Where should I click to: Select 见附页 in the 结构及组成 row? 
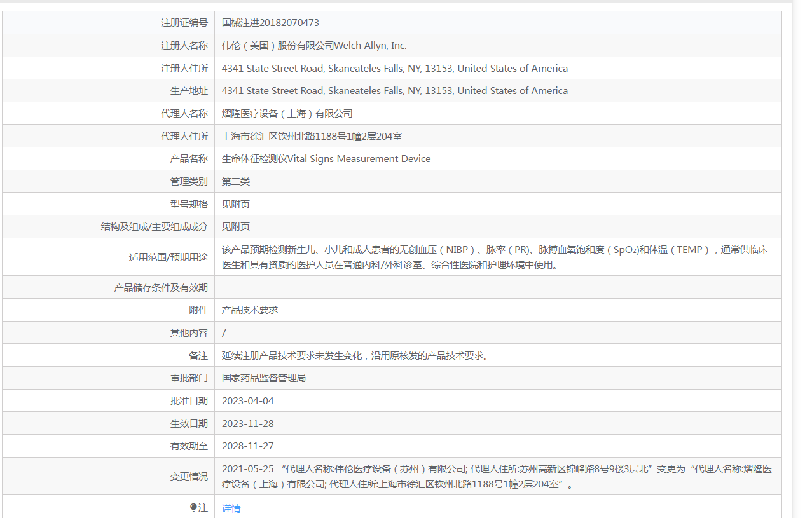[236, 227]
